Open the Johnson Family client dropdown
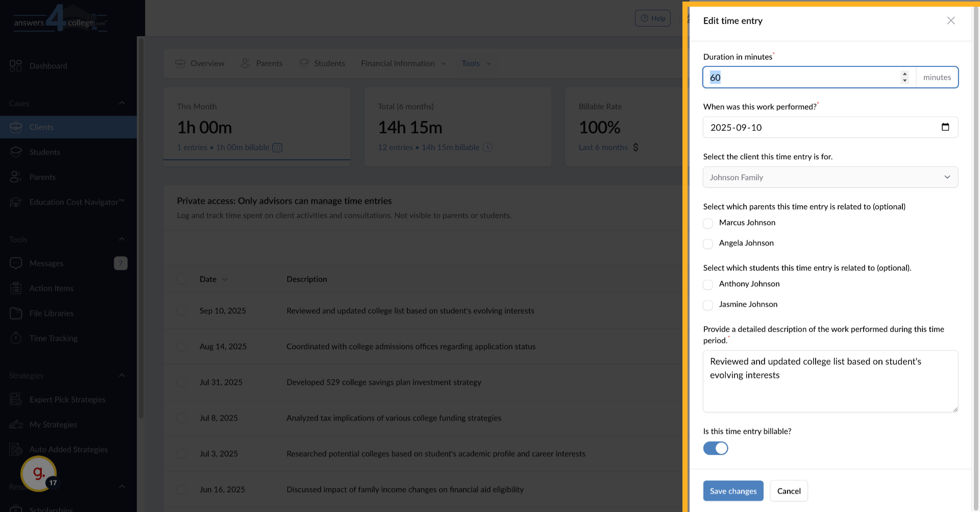Image resolution: width=980 pixels, height=512 pixels. (830, 177)
